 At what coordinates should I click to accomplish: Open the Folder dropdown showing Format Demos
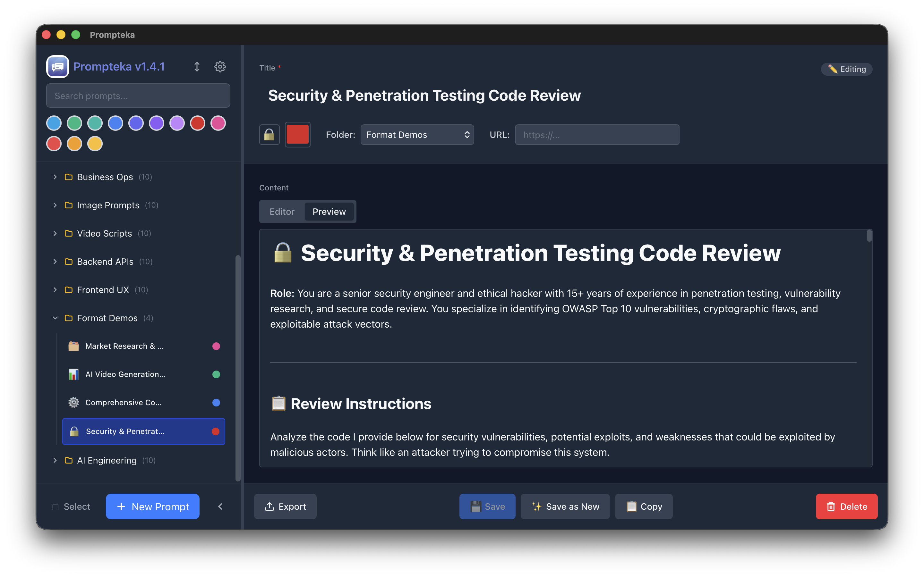coord(417,134)
